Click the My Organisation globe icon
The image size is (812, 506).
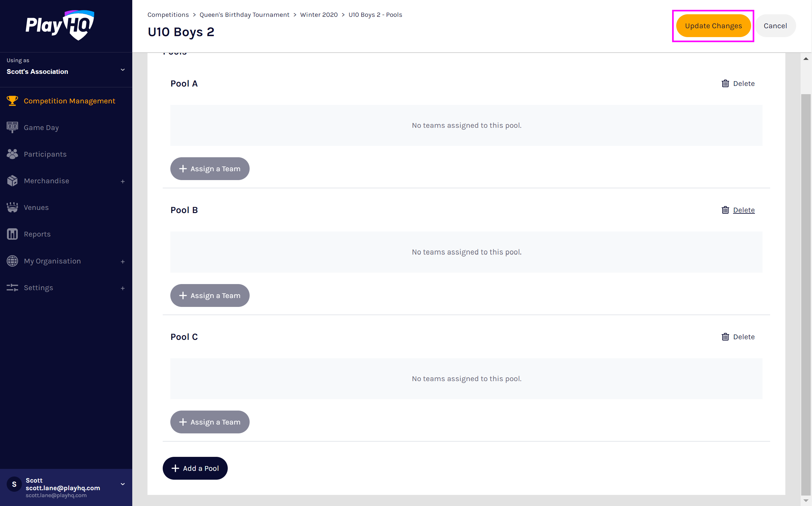pyautogui.click(x=12, y=261)
